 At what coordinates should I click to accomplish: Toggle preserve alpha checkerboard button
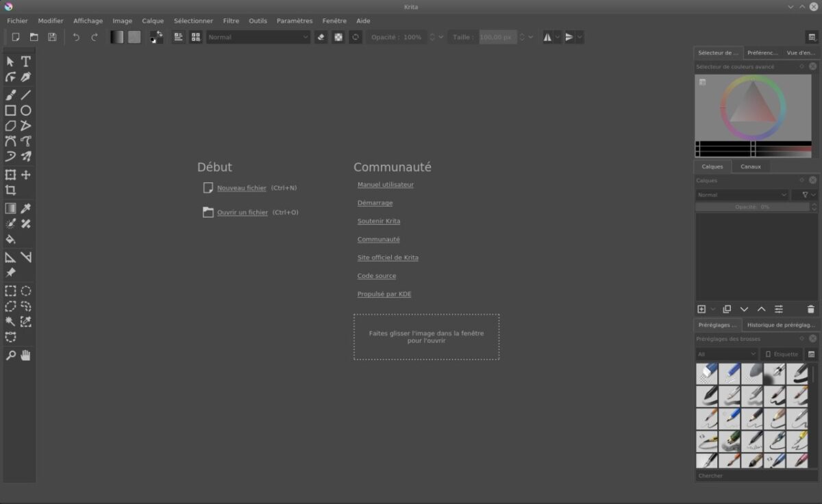338,37
